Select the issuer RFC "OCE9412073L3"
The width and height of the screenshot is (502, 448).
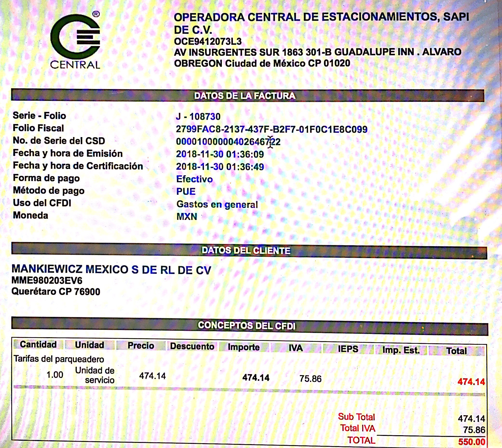coord(208,41)
